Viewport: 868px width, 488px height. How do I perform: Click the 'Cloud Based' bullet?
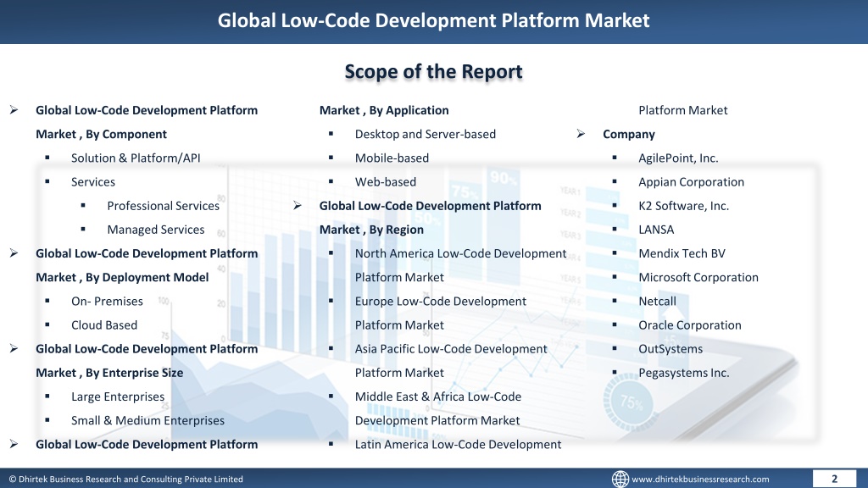tap(104, 324)
